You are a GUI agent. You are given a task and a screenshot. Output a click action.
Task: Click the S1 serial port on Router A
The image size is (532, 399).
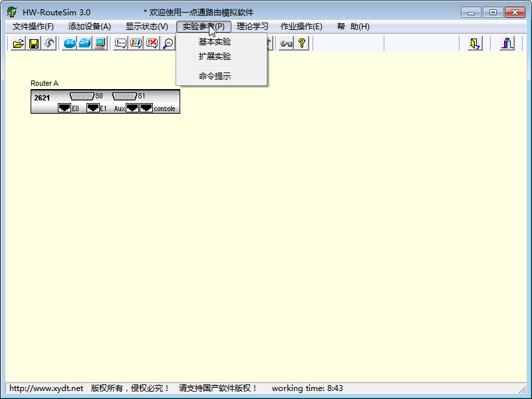(x=124, y=96)
